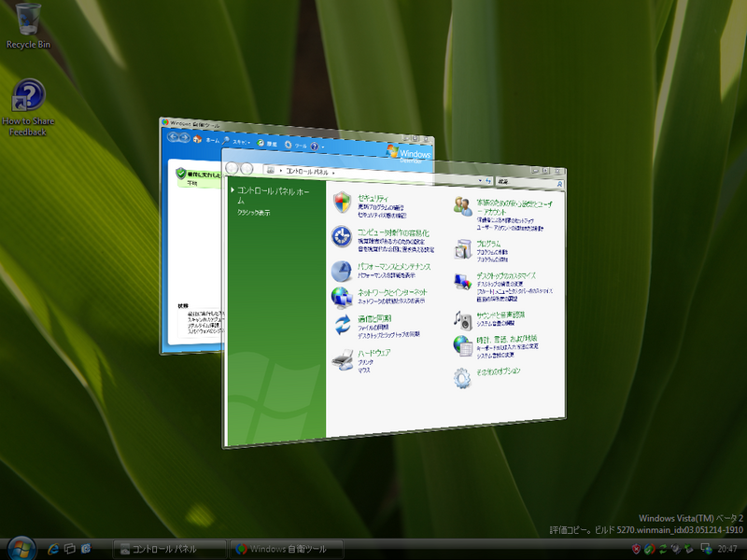Click the マウス link under ハードウェア

pyautogui.click(x=364, y=370)
